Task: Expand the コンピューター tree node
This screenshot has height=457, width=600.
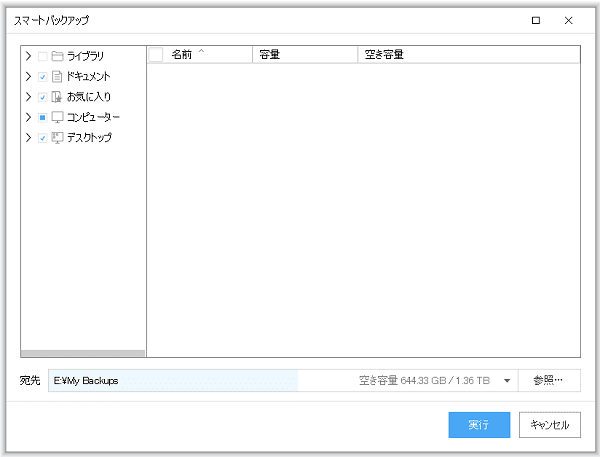Action: [28, 117]
